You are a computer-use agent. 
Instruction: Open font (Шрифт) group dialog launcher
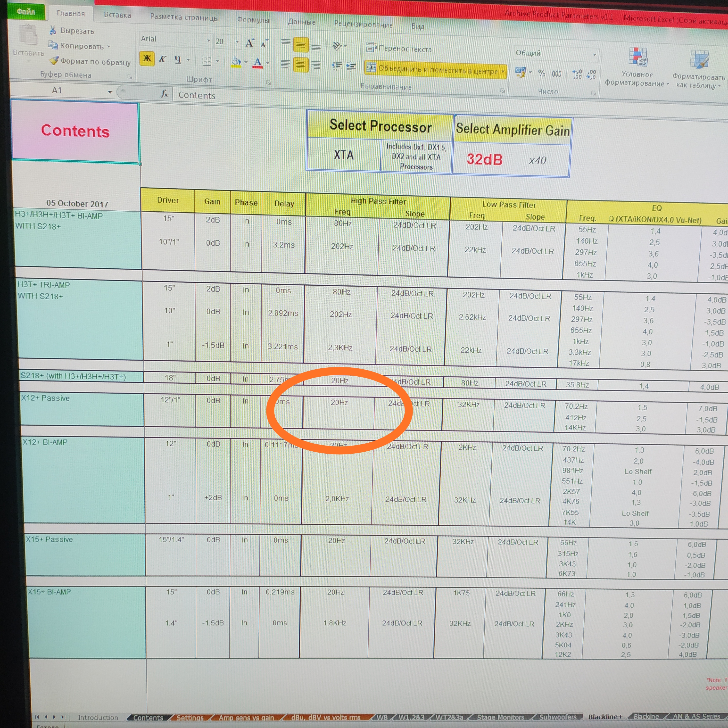coord(268,83)
